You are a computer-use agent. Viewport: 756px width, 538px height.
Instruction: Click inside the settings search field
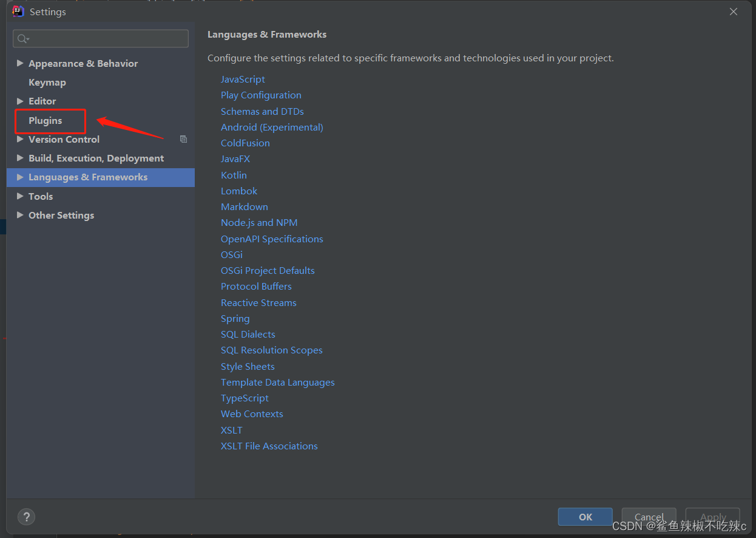(x=100, y=38)
